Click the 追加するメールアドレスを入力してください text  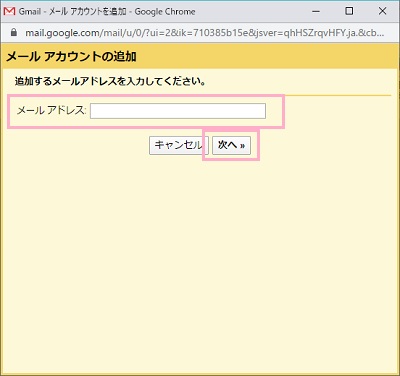click(110, 81)
